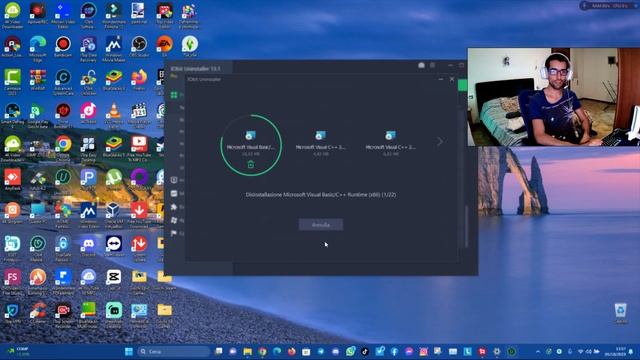Open the Google Chrome desktop shortcut
Screen dimensions: 640x360
63,149
